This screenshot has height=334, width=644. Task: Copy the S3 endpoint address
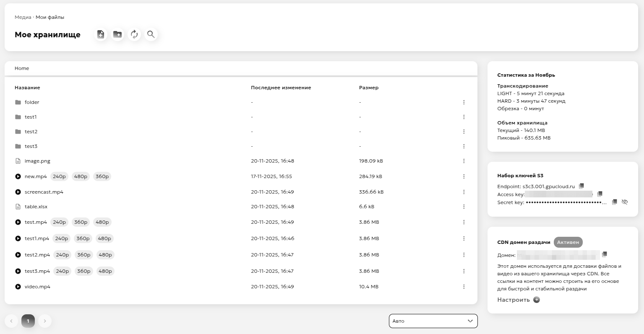click(x=581, y=186)
